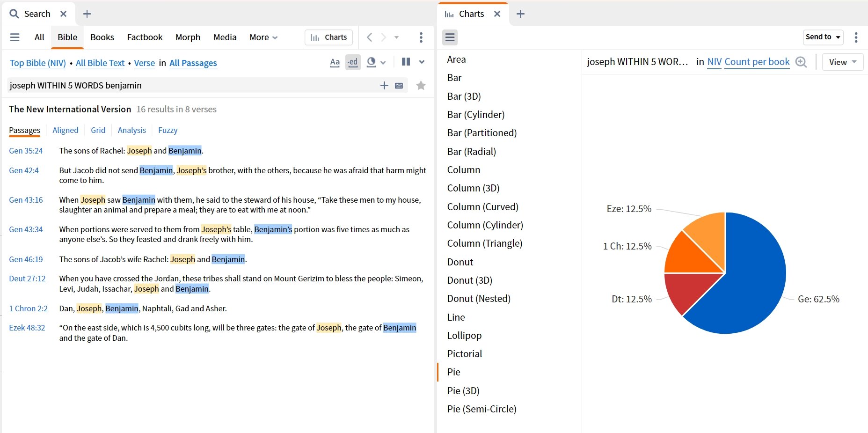Change the Count per book option
Screen dimensions: 868x433
click(757, 62)
